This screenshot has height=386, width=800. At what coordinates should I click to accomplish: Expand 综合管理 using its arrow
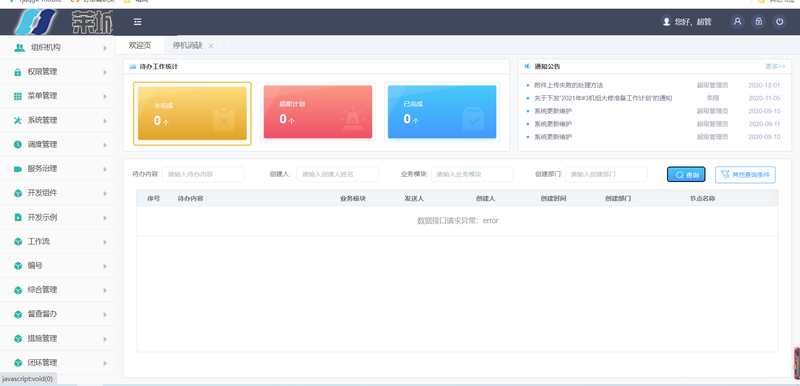105,291
